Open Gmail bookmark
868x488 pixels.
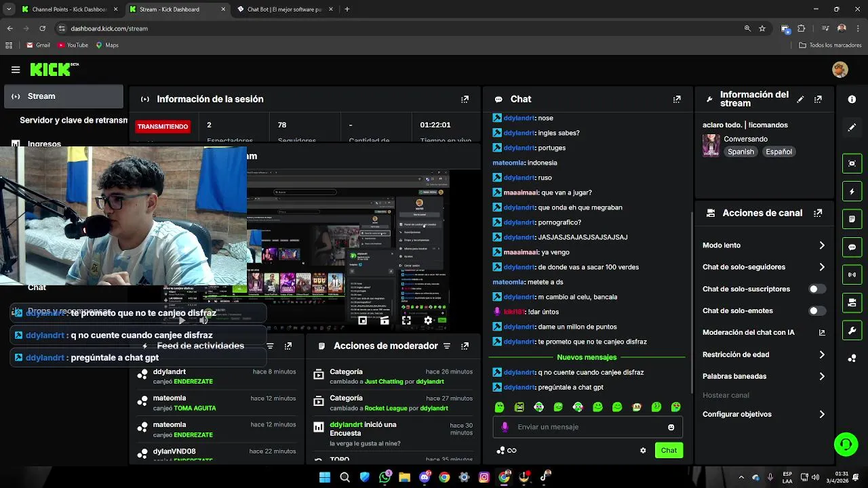pyautogui.click(x=38, y=45)
